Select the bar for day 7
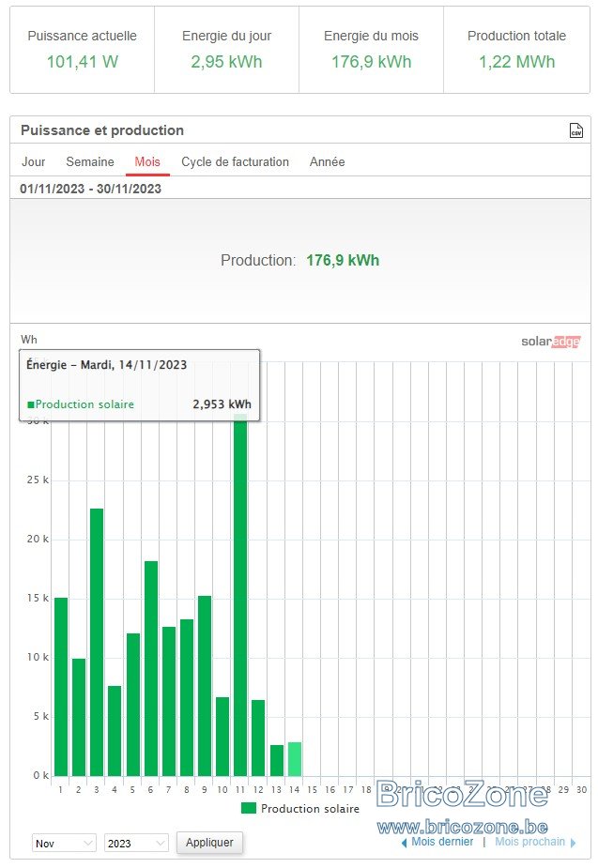This screenshot has height=868, width=598. (x=169, y=701)
